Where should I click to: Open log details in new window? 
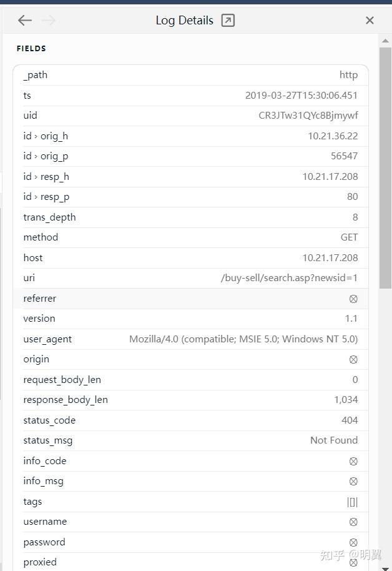(228, 21)
